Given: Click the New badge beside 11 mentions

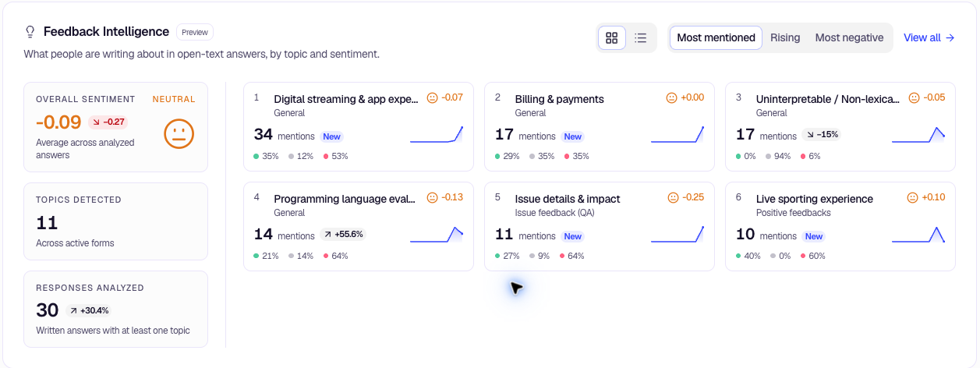Looking at the screenshot, I should click(573, 236).
